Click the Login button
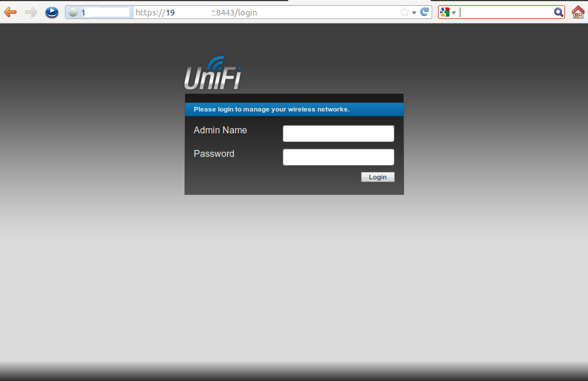The height and width of the screenshot is (381, 588). click(378, 177)
